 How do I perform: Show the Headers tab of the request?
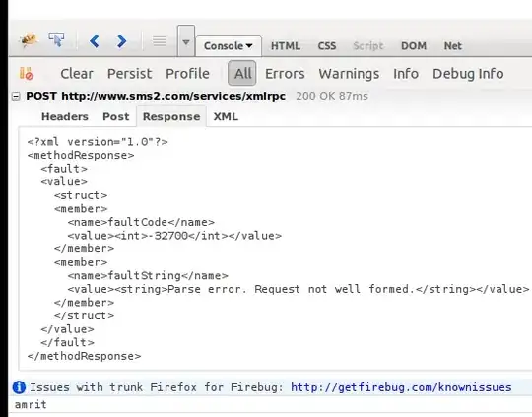[x=64, y=116]
